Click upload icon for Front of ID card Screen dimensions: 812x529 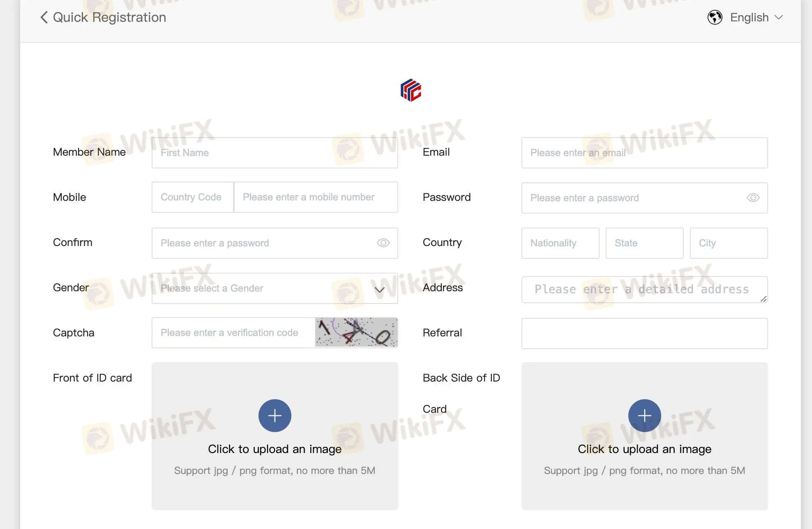click(x=275, y=415)
